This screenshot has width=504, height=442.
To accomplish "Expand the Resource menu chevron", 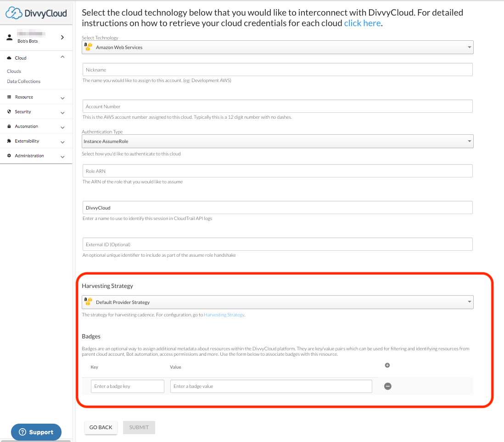I will pos(62,98).
